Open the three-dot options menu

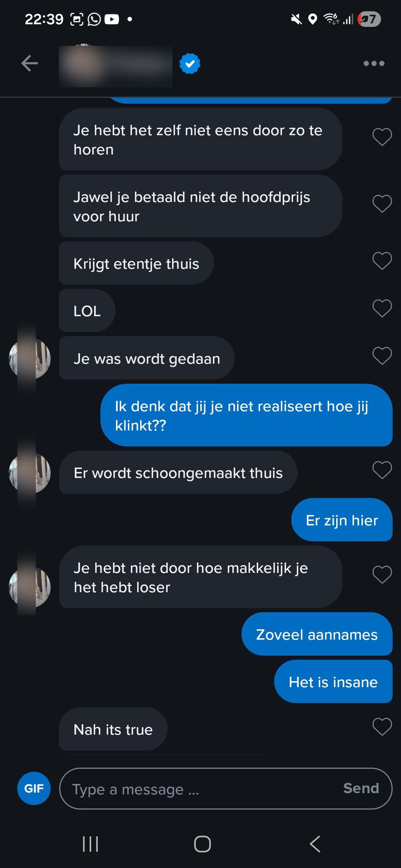(374, 63)
